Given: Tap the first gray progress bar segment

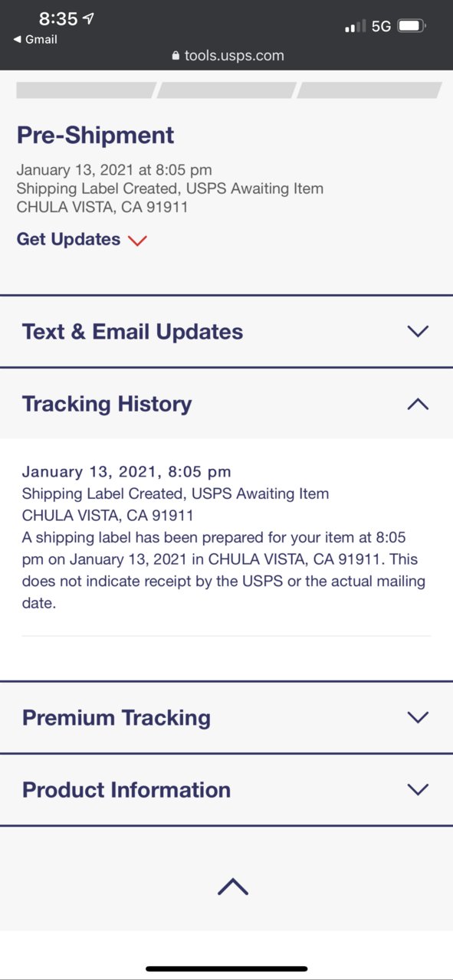Looking at the screenshot, I should point(86,90).
